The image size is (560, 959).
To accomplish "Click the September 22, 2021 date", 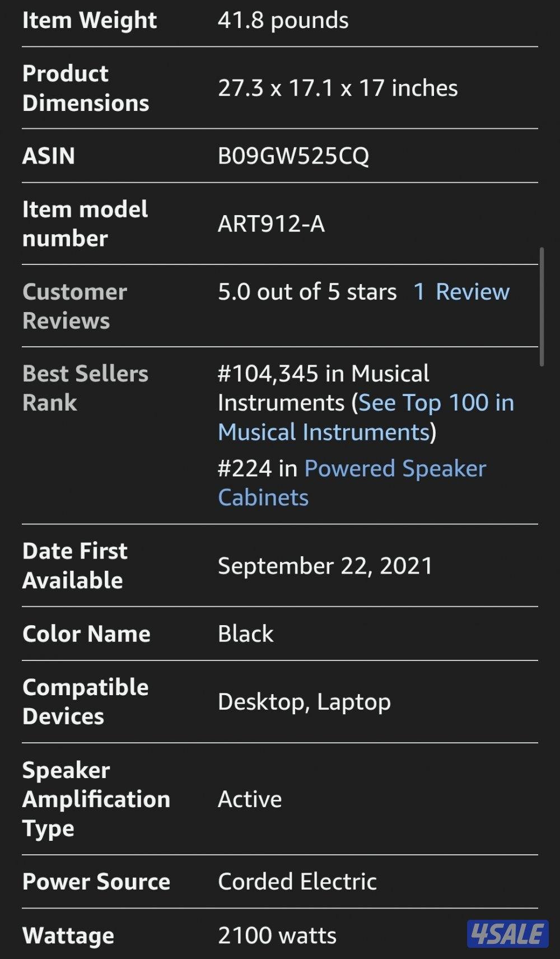I will coord(325,566).
